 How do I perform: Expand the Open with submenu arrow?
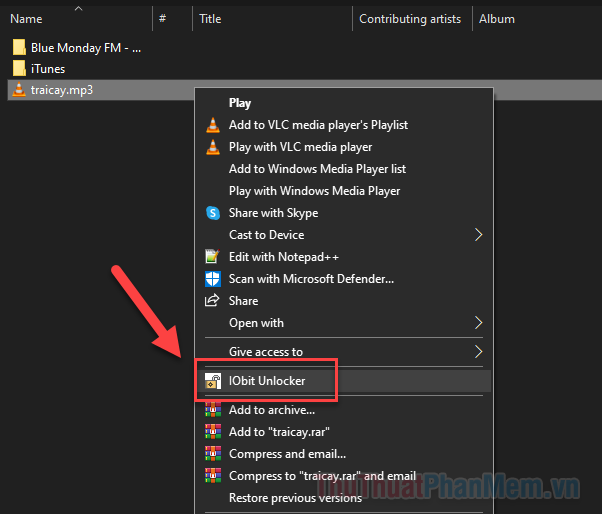[x=478, y=323]
